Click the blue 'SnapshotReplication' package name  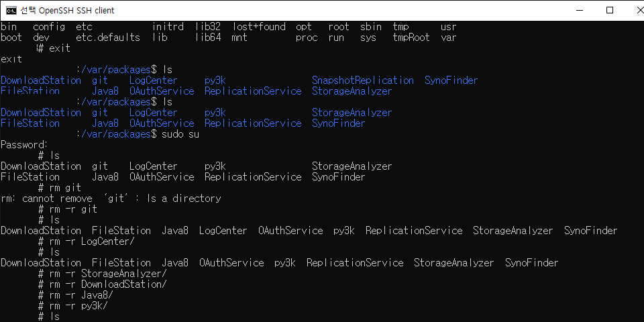pos(363,80)
